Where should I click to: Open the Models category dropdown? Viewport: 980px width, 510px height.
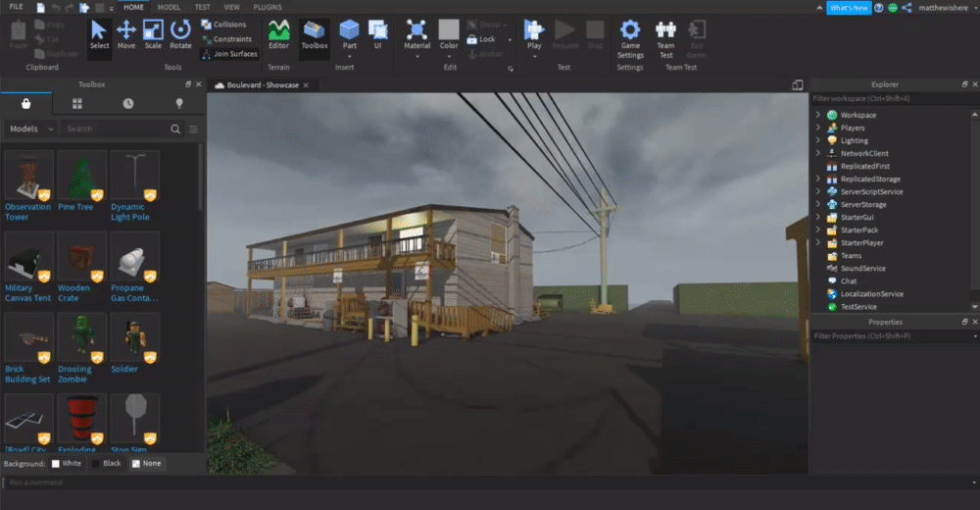[x=31, y=128]
